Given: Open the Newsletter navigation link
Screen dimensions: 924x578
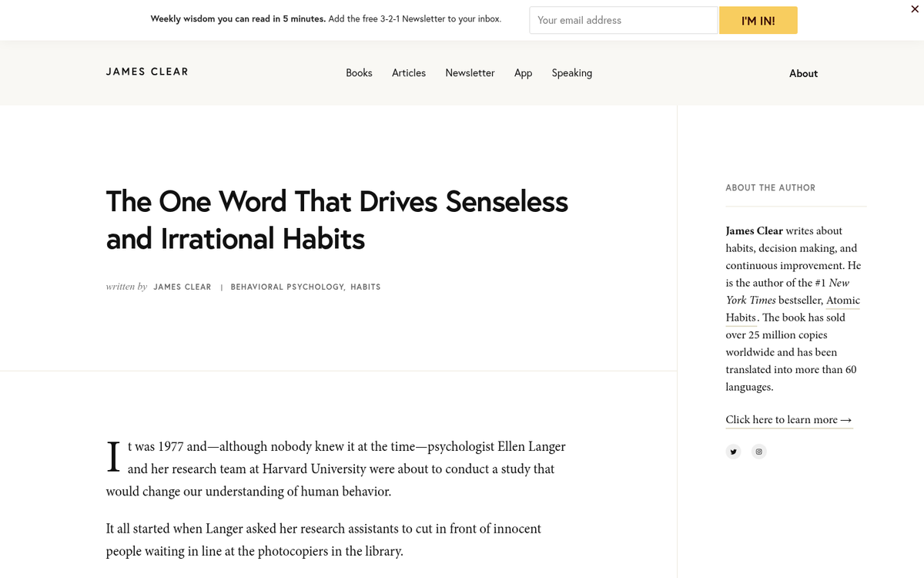Looking at the screenshot, I should pos(470,73).
